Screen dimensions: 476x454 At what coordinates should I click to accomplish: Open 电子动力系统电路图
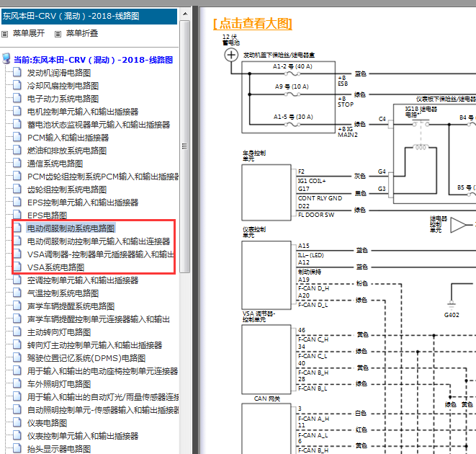(x=63, y=99)
